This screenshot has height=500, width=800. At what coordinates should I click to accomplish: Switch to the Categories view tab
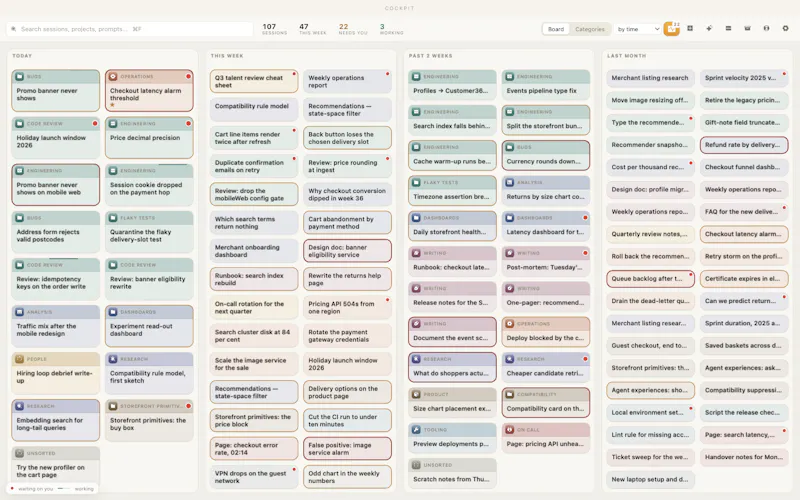[590, 29]
